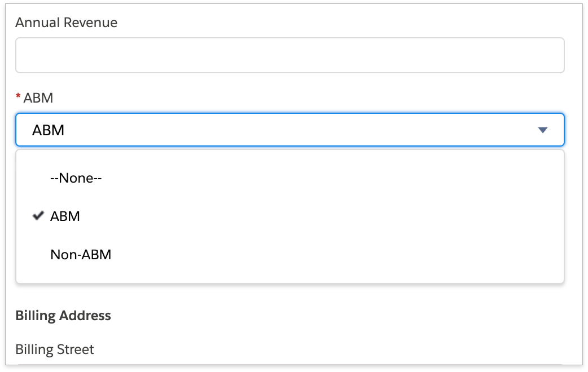Image resolution: width=588 pixels, height=372 pixels.
Task: Pick the checked ABM list option
Action: 65,216
